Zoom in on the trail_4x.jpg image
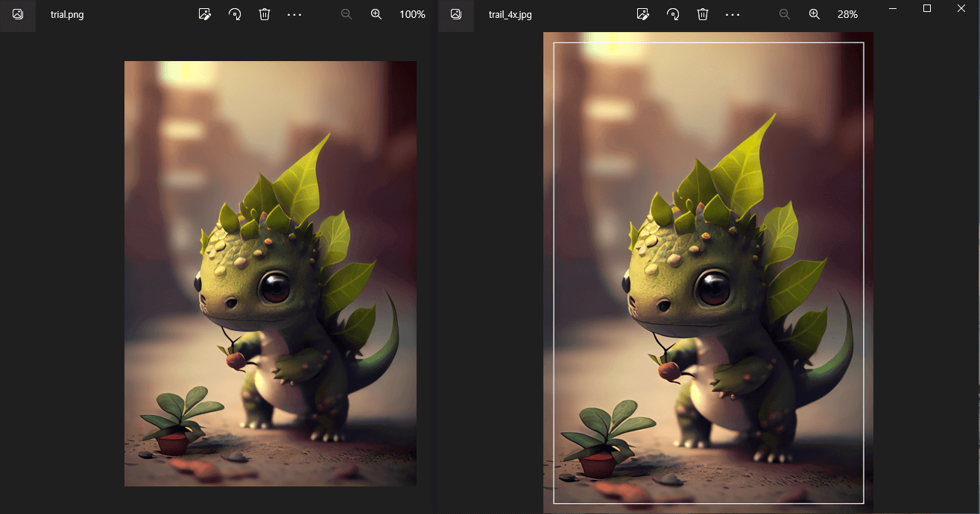980x514 pixels. tap(815, 14)
